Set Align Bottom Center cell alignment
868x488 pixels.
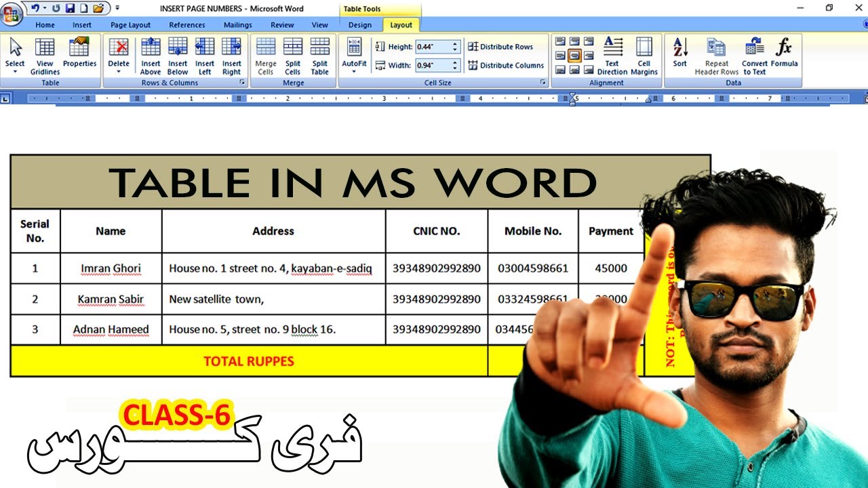click(574, 70)
